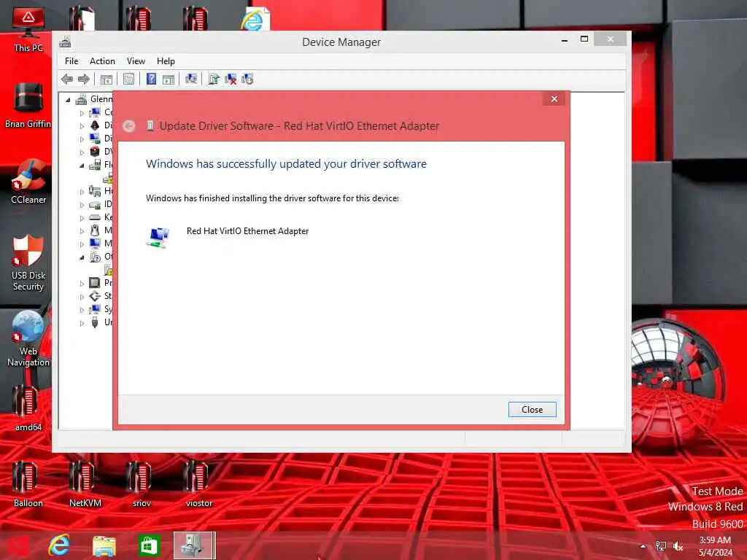
Task: Open the Brian Griffin desktop icon
Action: (28, 105)
